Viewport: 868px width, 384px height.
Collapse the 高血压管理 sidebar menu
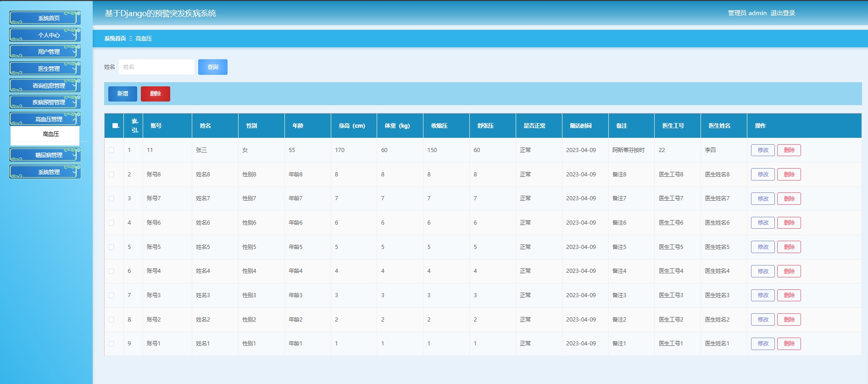pyautogui.click(x=45, y=119)
